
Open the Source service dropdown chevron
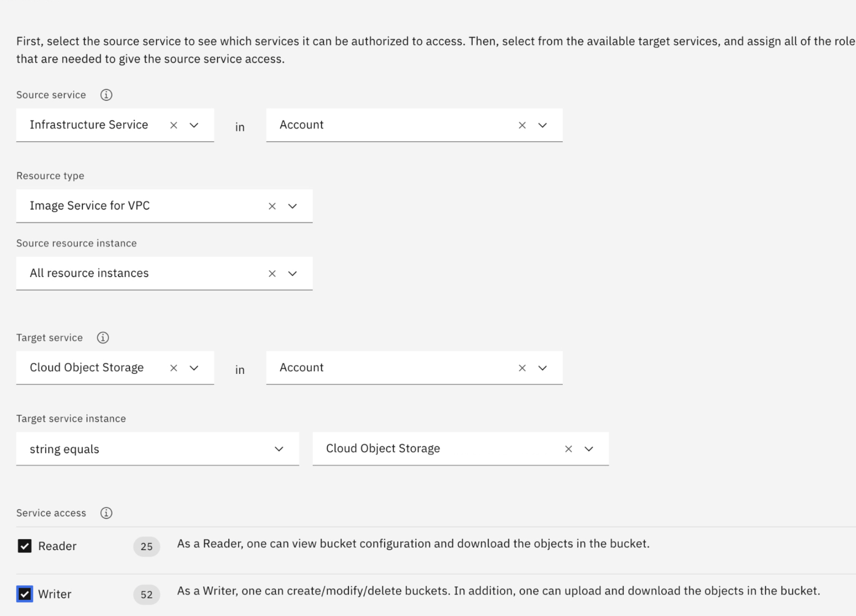(x=193, y=125)
